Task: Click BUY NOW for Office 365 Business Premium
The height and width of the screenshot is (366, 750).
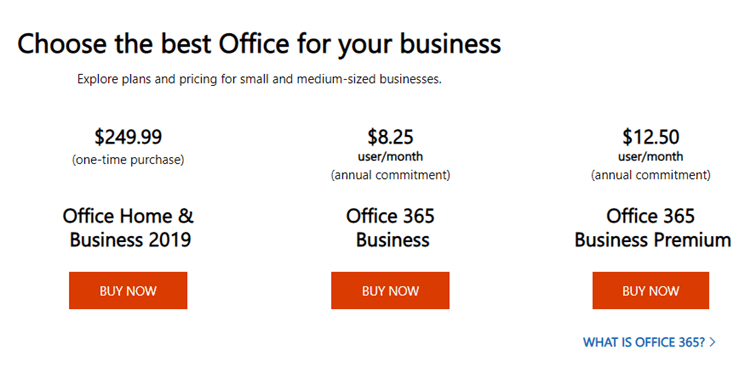Action: coord(651,290)
